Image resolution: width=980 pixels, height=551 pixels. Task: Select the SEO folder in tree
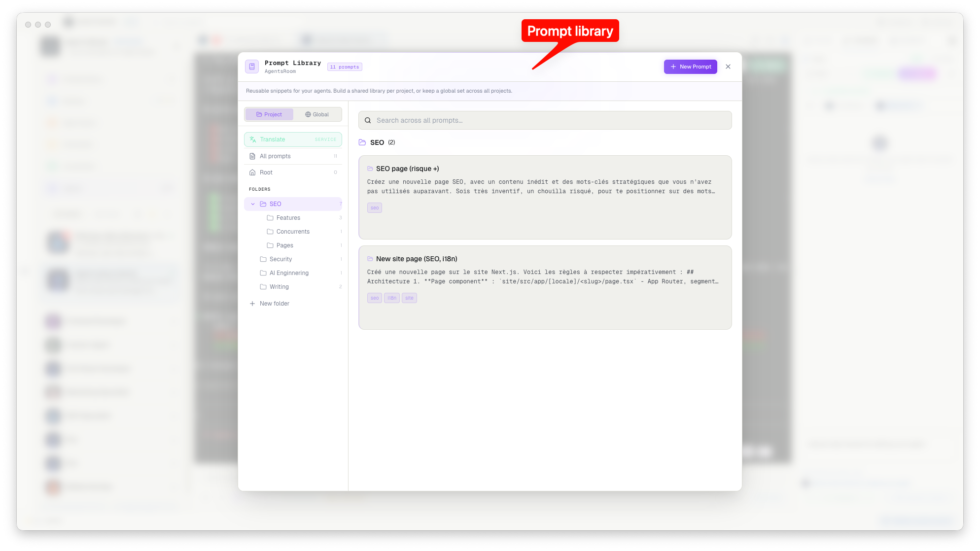[293, 204]
